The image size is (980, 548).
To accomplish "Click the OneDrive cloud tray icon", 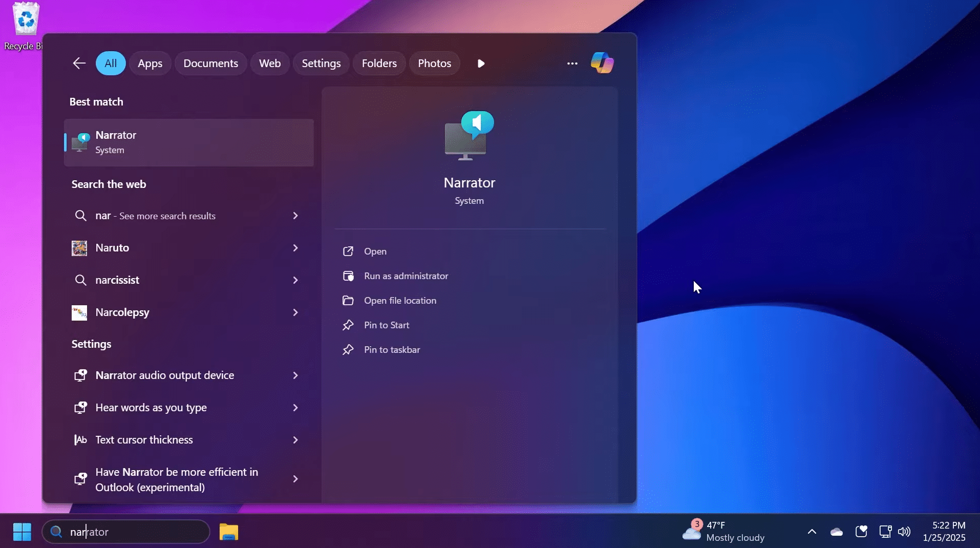I will (837, 532).
